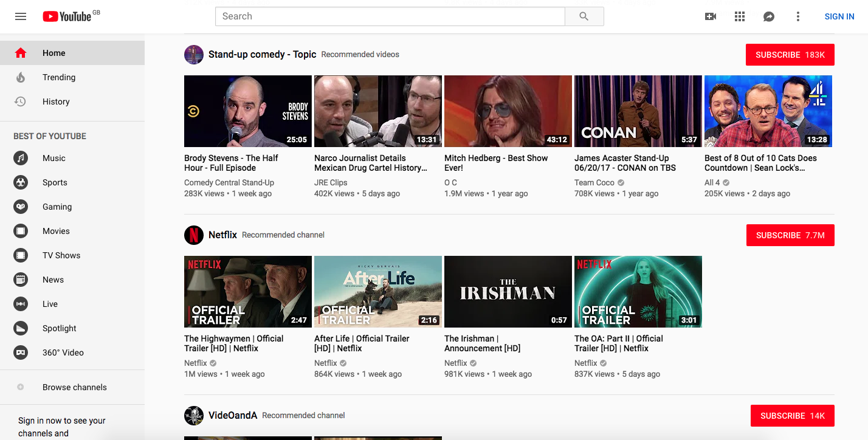This screenshot has height=440, width=868.
Task: Open The Irishman announcement thumbnail
Action: tap(508, 292)
